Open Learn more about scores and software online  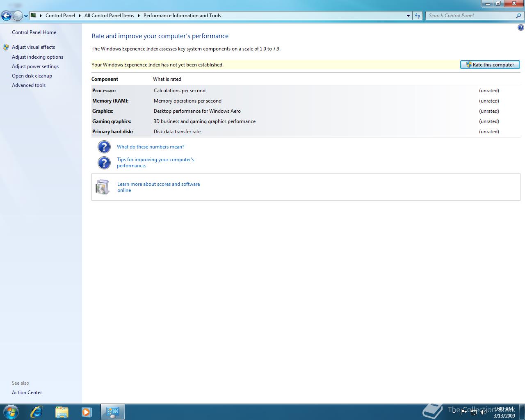158,187
